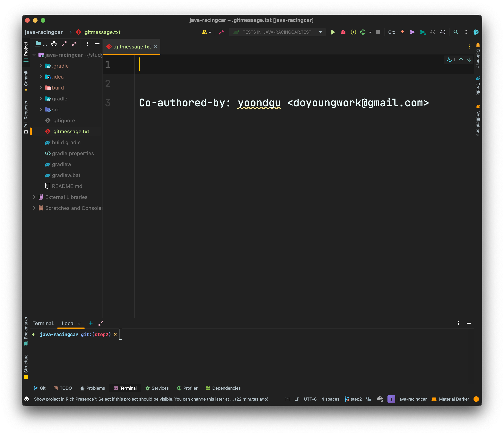Click the Debug bug icon
The height and width of the screenshot is (435, 504).
343,32
